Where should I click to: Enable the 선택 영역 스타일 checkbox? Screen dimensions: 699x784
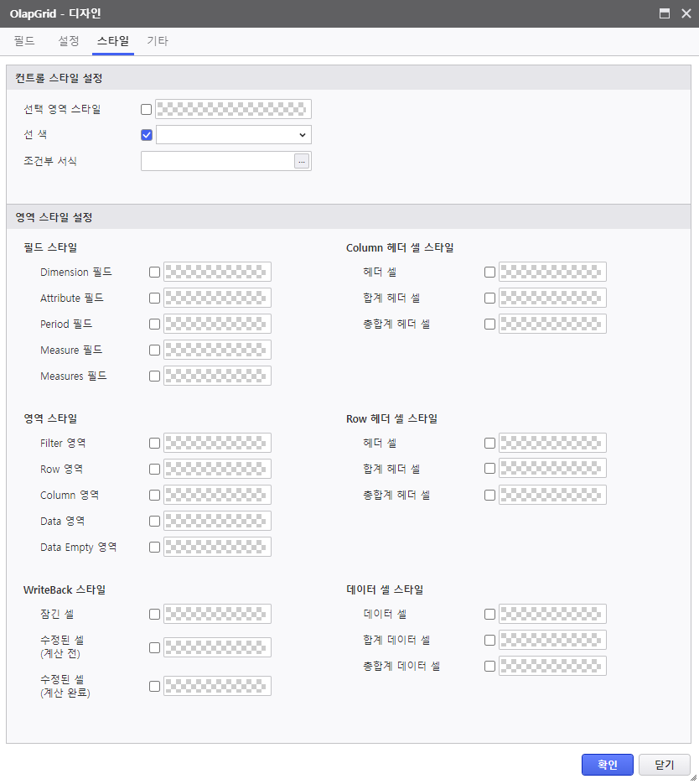click(146, 109)
